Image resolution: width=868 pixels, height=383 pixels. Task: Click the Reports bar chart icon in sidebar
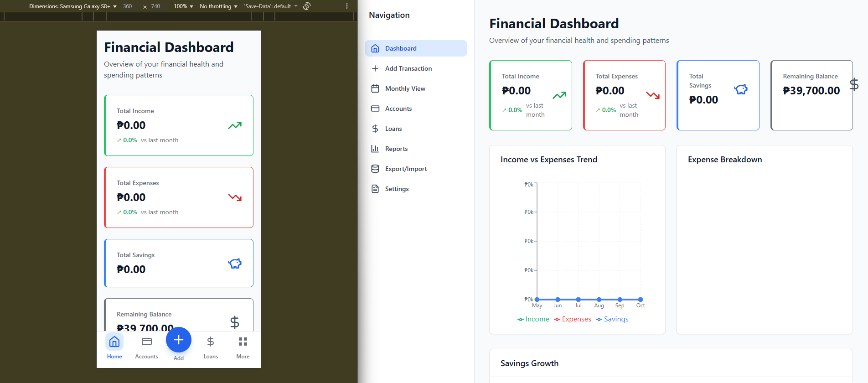click(375, 149)
